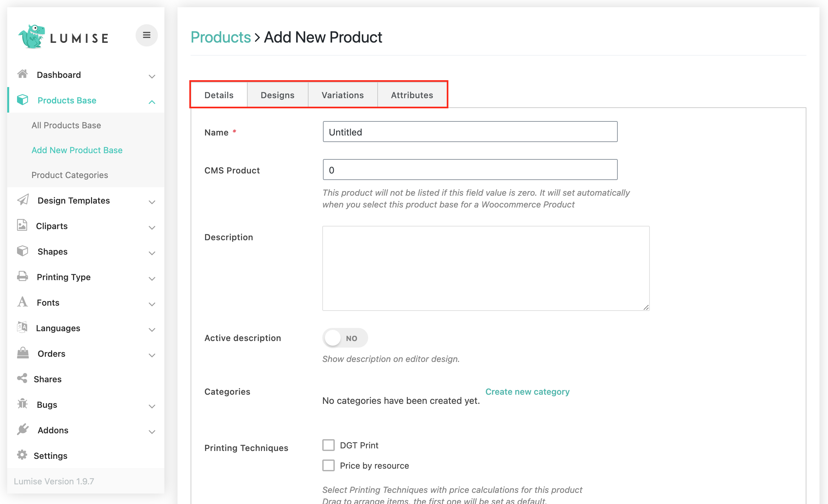Check the Price by resource checkbox
828x504 pixels.
tap(328, 466)
